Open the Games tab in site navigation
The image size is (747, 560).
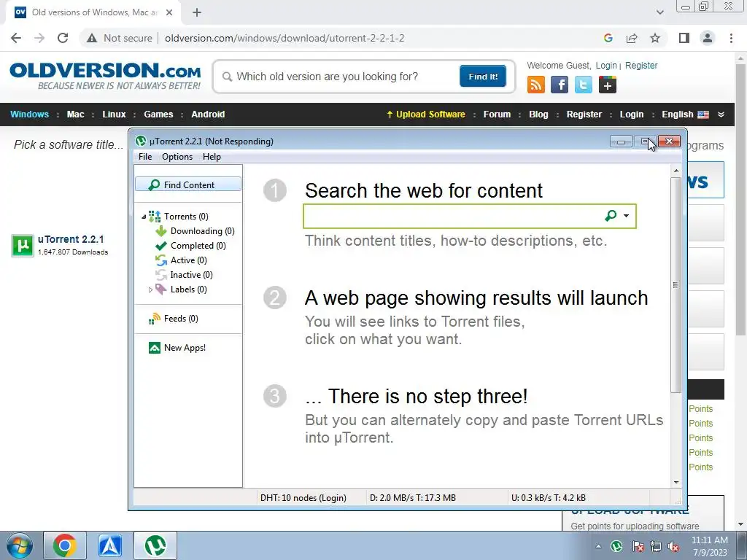[158, 114]
